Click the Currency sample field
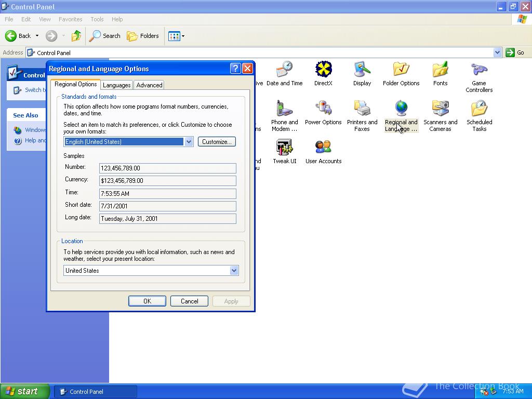Screen dimensions: 532x399 [x=168, y=181]
